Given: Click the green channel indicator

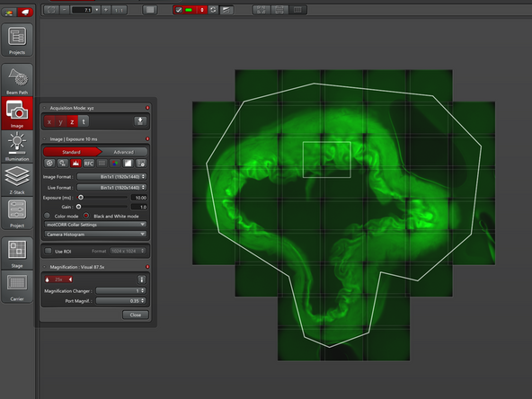Looking at the screenshot, I should click(189, 10).
